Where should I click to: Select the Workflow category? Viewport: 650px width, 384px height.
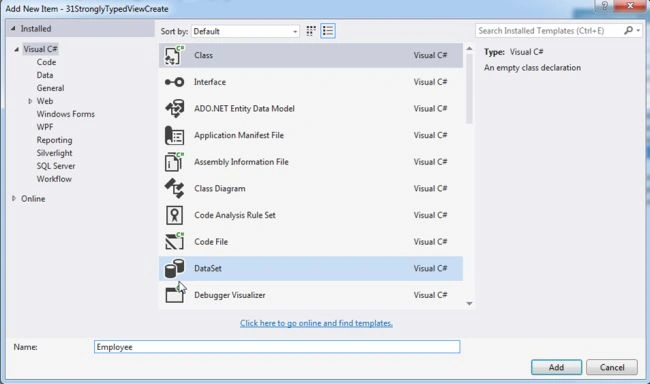(x=54, y=179)
